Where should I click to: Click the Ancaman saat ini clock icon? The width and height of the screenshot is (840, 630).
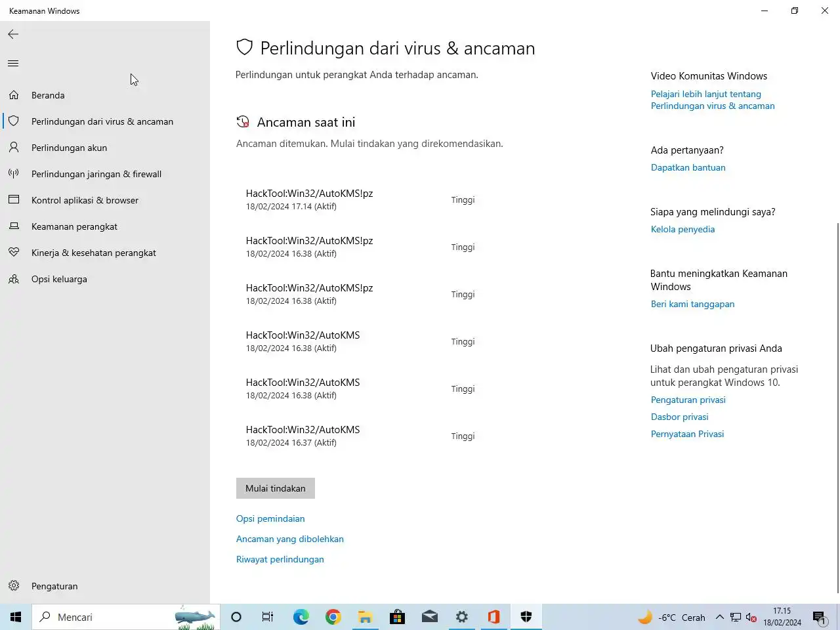point(243,122)
